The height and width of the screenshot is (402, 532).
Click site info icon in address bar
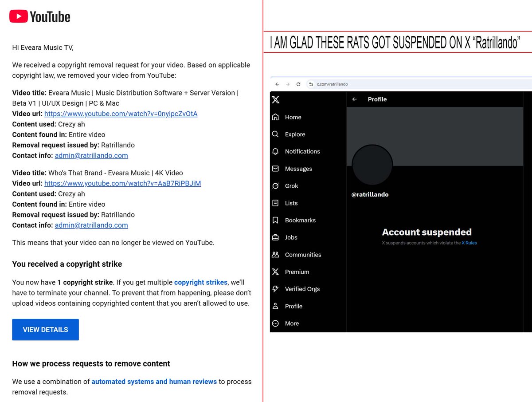311,84
